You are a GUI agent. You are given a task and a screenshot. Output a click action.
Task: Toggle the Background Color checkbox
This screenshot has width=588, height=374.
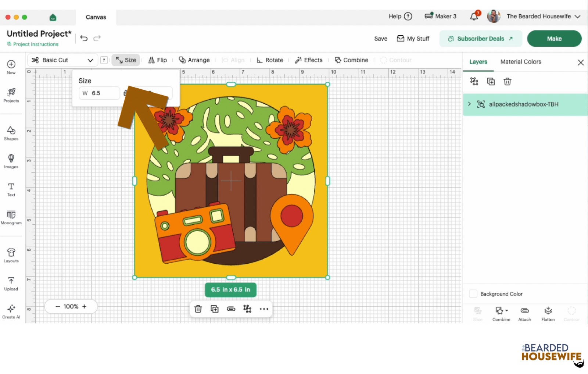[473, 294]
